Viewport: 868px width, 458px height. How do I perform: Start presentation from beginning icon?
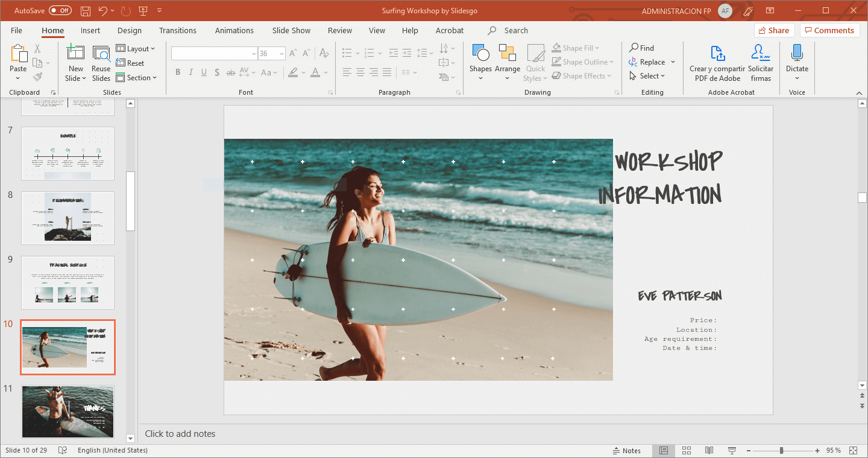pos(143,11)
